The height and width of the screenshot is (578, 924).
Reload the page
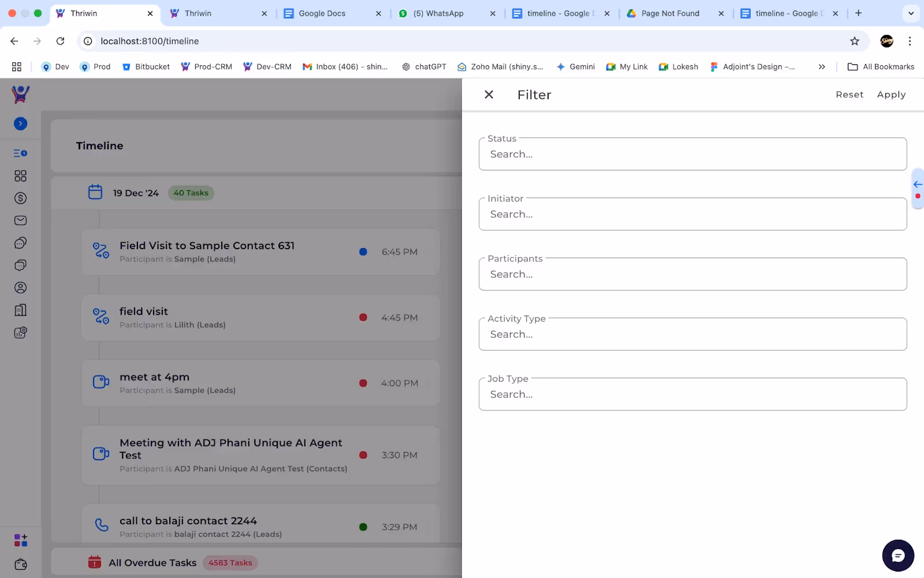(60, 41)
